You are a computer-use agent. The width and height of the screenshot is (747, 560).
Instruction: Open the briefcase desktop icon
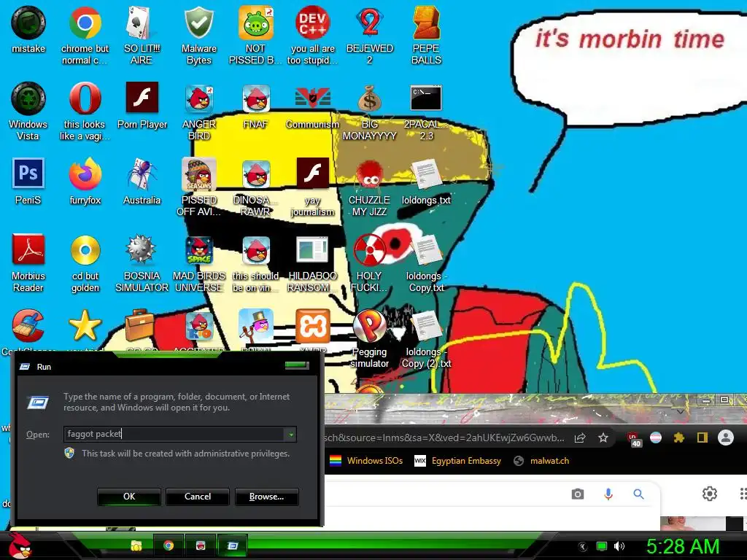point(139,327)
